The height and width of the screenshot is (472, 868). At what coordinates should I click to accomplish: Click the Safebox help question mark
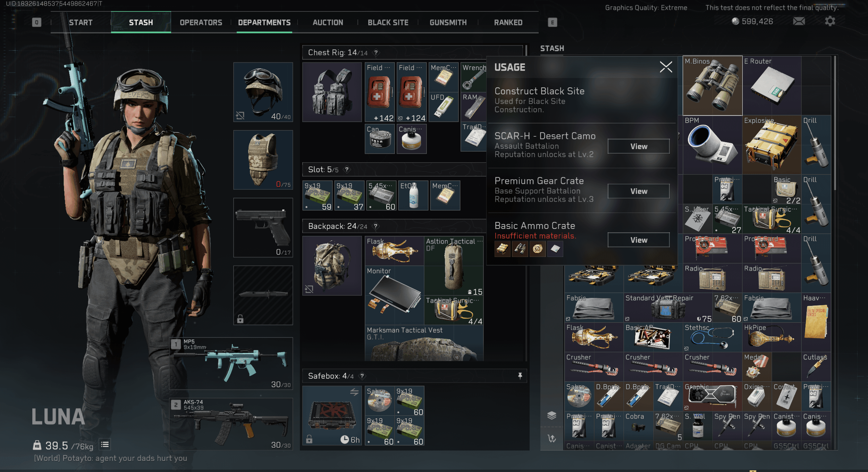click(x=362, y=376)
